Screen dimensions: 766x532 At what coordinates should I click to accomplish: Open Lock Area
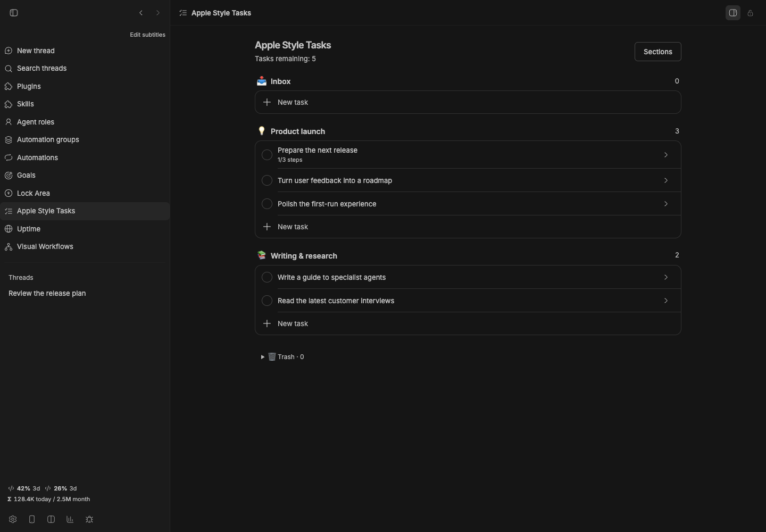pos(85,193)
